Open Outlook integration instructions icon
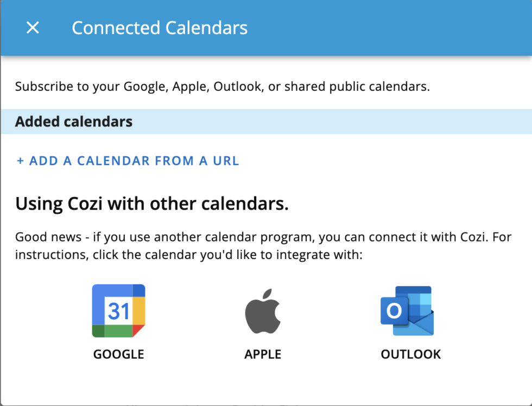The width and height of the screenshot is (532, 406). (x=407, y=311)
